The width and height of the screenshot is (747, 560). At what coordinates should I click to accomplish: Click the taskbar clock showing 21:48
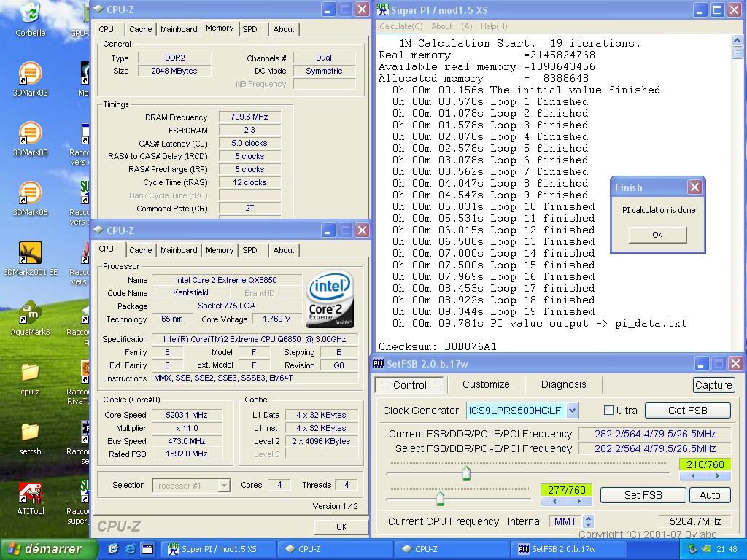pos(727,549)
